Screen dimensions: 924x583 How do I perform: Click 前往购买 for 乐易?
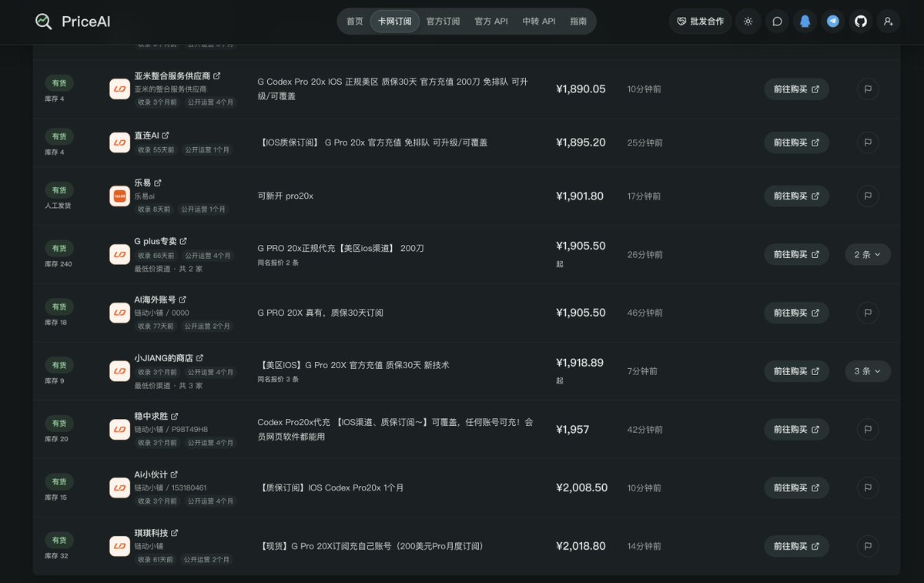tap(796, 196)
